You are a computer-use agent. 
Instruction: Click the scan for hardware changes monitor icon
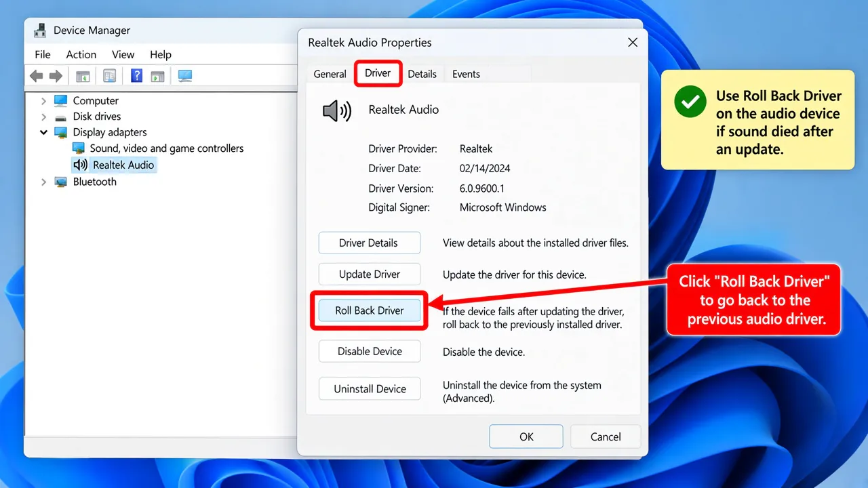coord(185,76)
